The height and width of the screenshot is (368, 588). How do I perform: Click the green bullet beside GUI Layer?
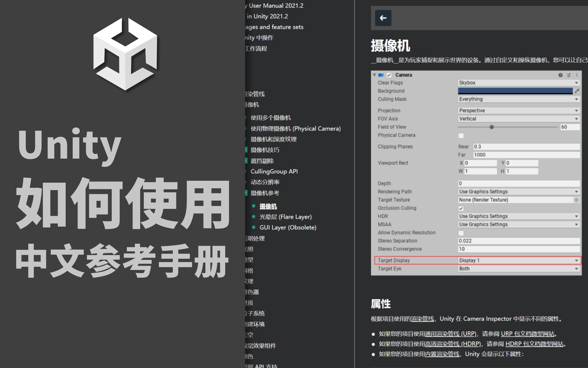(254, 227)
